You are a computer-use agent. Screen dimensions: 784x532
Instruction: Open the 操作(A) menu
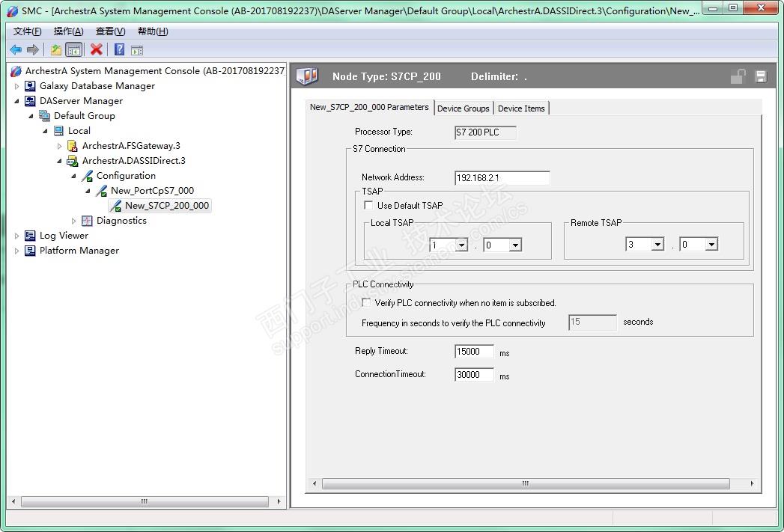[x=68, y=31]
